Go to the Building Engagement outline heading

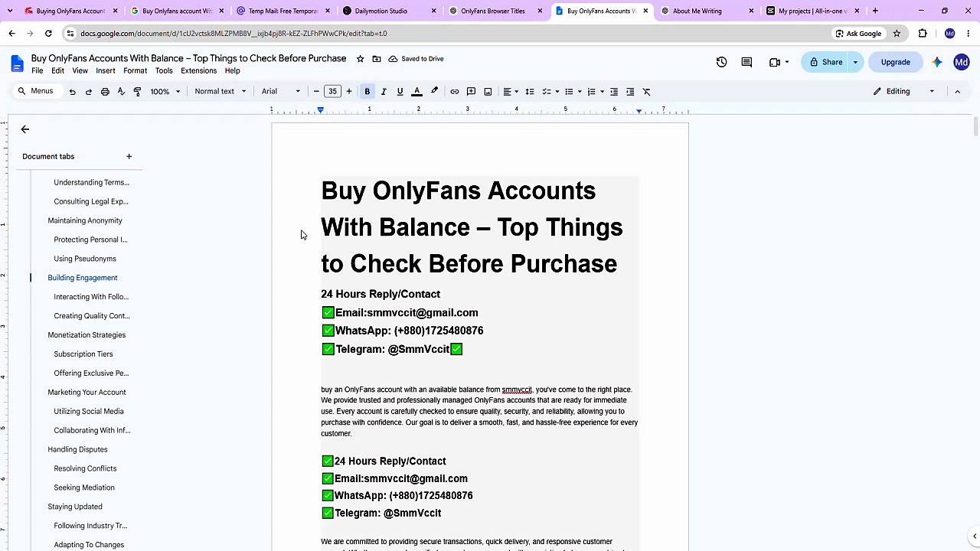coord(83,278)
